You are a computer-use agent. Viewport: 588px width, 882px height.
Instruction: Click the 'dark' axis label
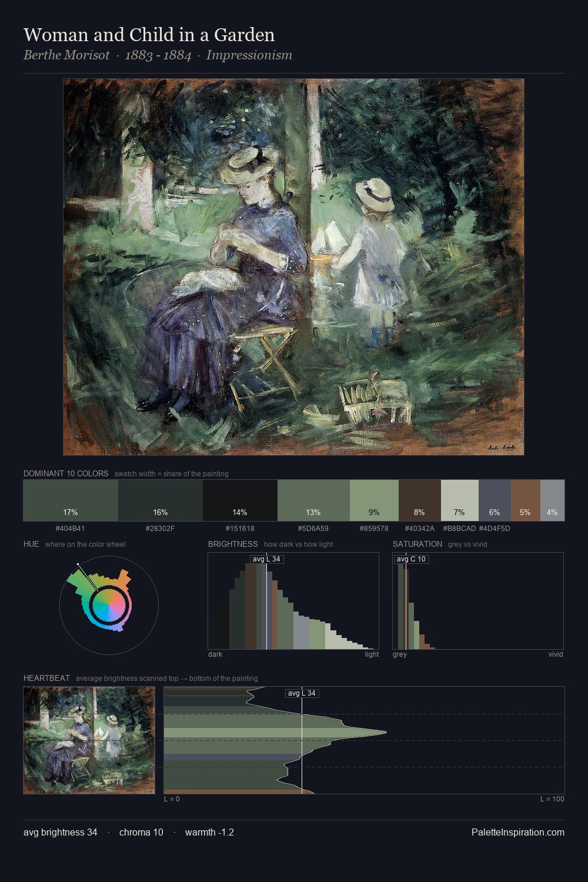click(215, 654)
